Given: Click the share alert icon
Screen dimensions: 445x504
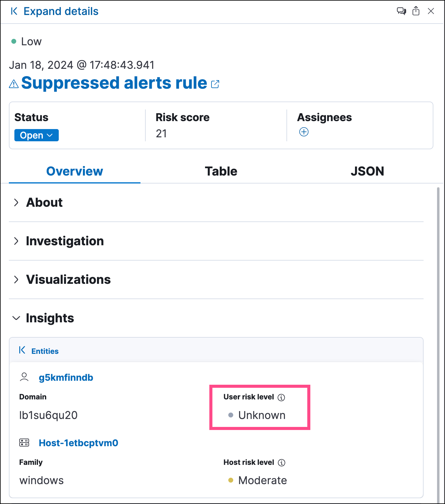Looking at the screenshot, I should coord(416,11).
